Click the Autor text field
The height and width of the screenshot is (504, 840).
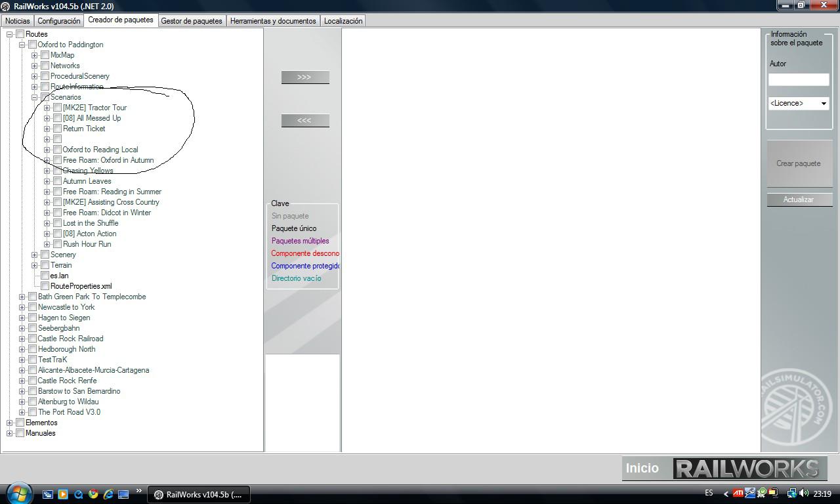(799, 79)
